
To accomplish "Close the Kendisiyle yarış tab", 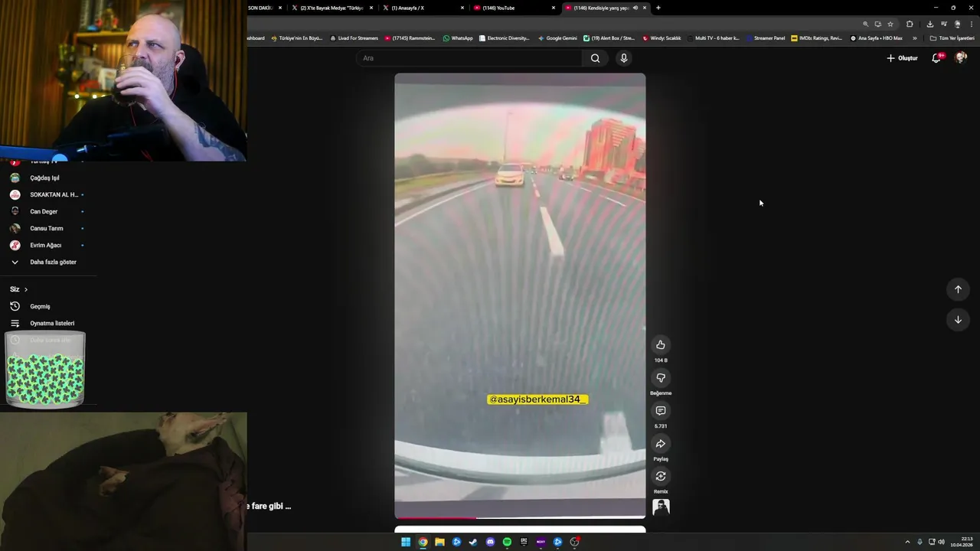I will tap(645, 8).
